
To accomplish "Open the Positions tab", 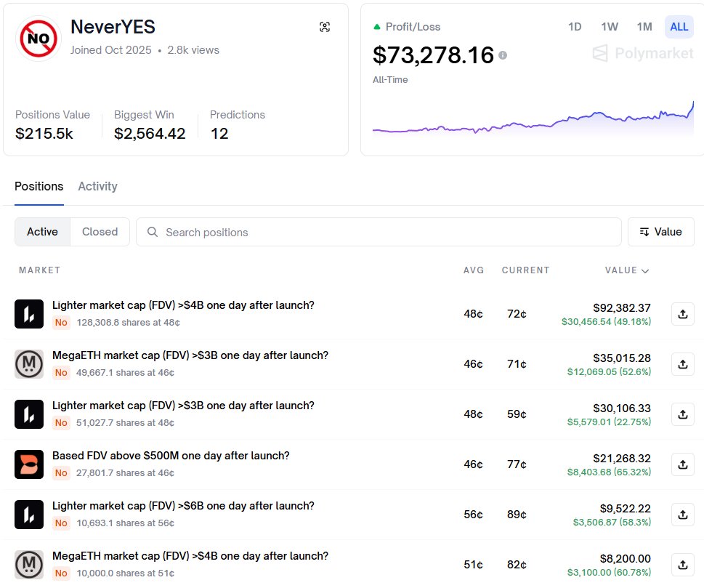I will coord(39,186).
